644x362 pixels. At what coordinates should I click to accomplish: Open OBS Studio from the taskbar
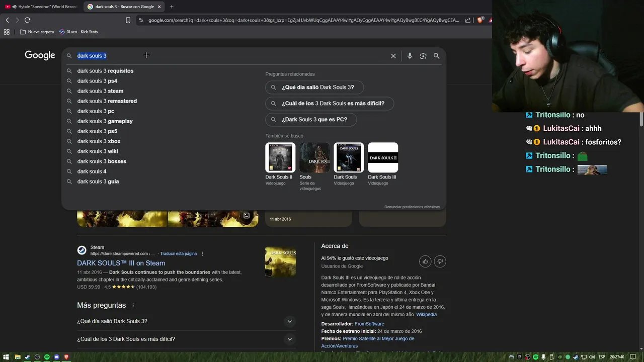tap(37, 357)
